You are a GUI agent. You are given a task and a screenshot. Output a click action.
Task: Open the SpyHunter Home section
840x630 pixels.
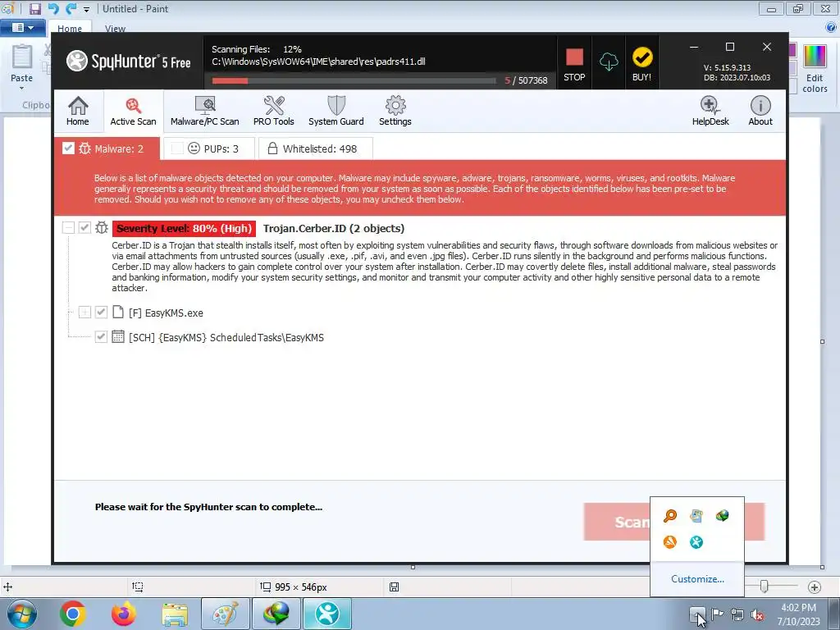click(x=78, y=112)
